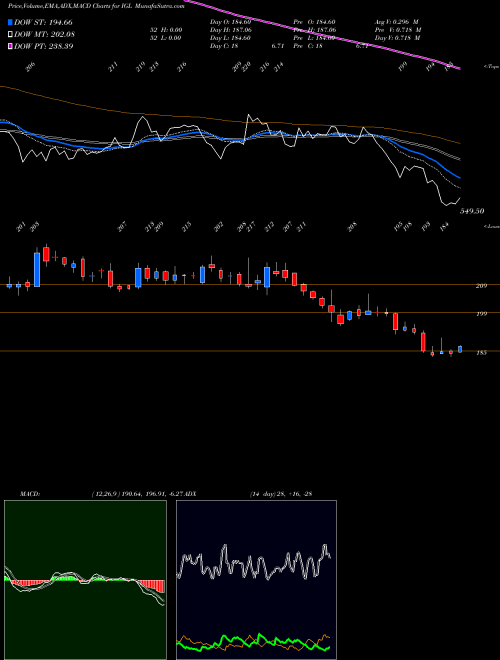
Task: Click the 'Avg V: 0.296 M' value
Action: (397, 22)
